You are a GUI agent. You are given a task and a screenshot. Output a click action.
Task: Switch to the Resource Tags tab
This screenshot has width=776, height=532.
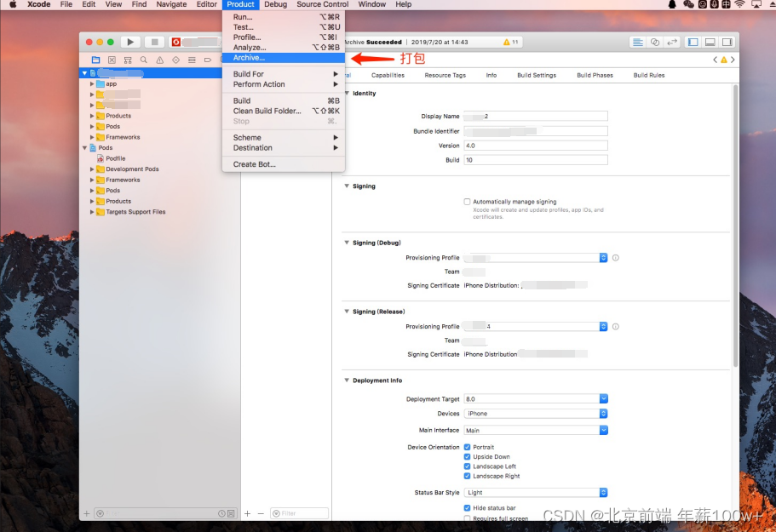tap(445, 75)
